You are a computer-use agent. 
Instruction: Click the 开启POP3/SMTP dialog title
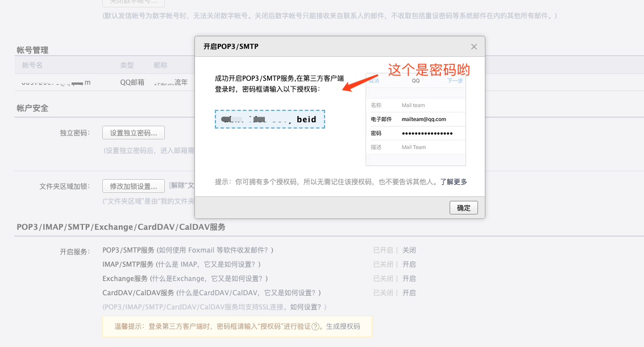pyautogui.click(x=231, y=47)
